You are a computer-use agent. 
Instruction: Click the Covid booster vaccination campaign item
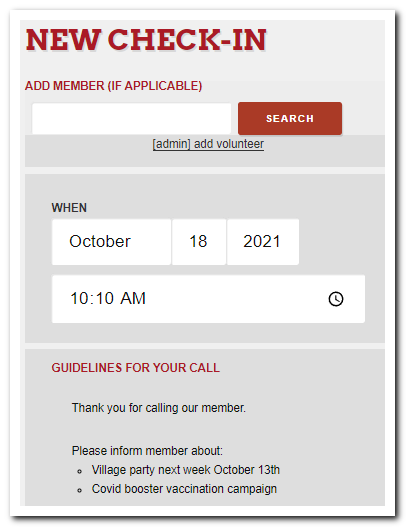[x=184, y=489]
